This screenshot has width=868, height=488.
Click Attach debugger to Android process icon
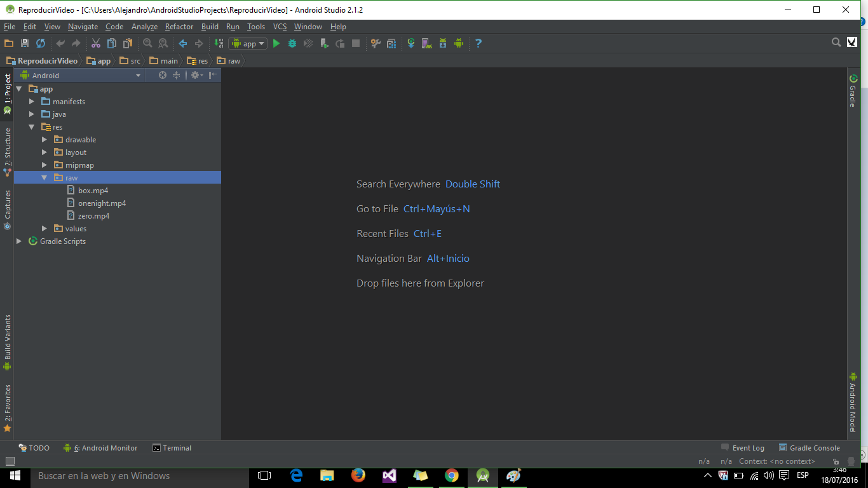[x=324, y=43]
